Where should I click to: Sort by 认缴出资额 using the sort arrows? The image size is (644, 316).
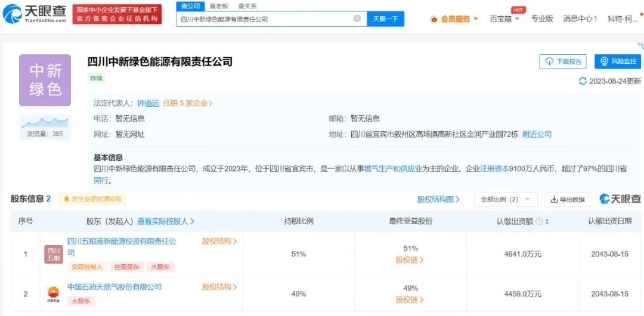pos(547,222)
